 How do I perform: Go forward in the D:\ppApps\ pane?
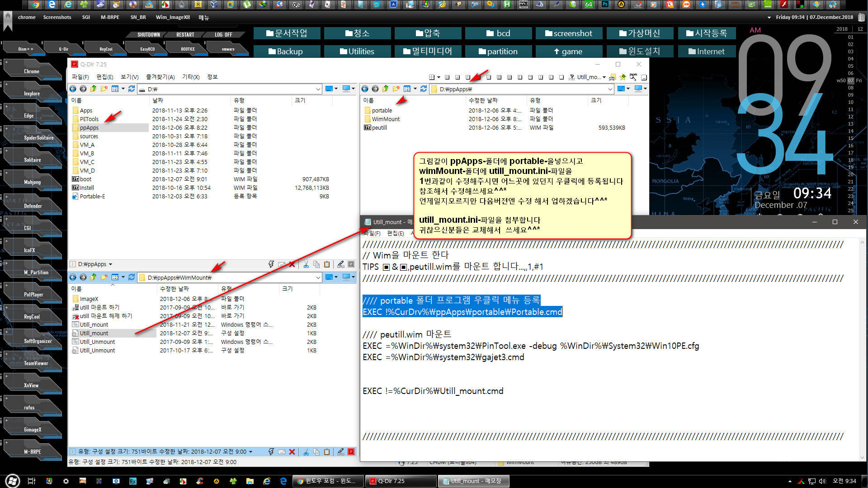(375, 89)
